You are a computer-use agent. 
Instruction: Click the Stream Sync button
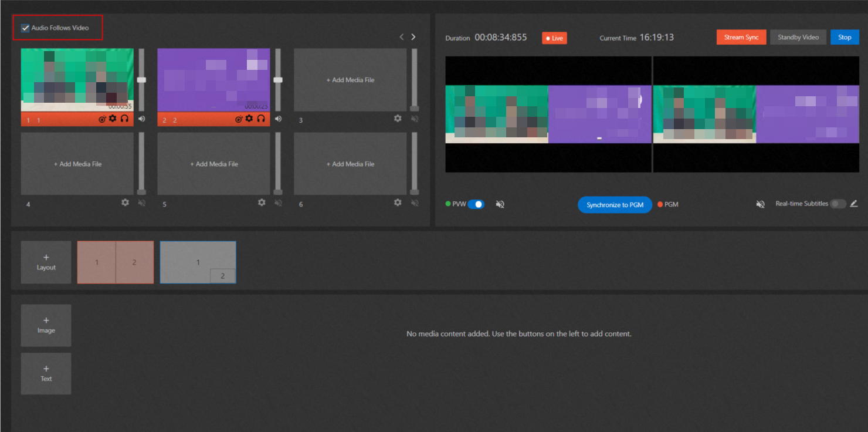tap(741, 37)
